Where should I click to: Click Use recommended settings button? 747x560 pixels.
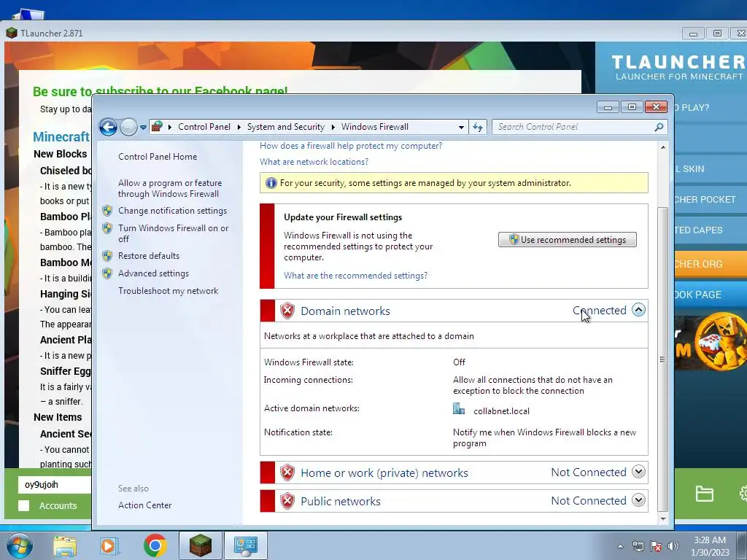coord(567,239)
